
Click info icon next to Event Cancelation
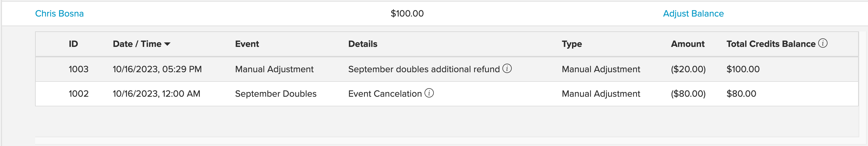pos(429,93)
